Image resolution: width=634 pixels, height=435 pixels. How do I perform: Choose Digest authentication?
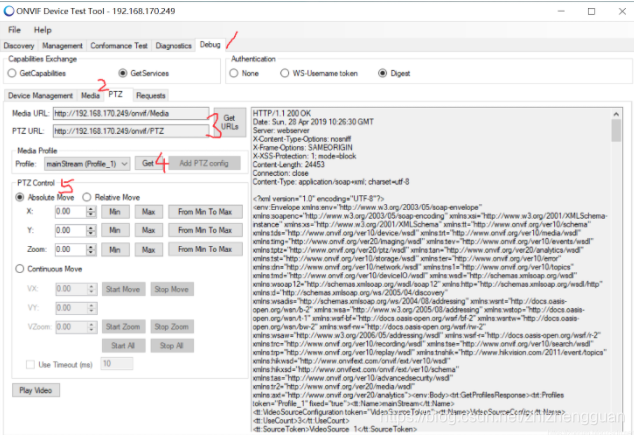(394, 73)
